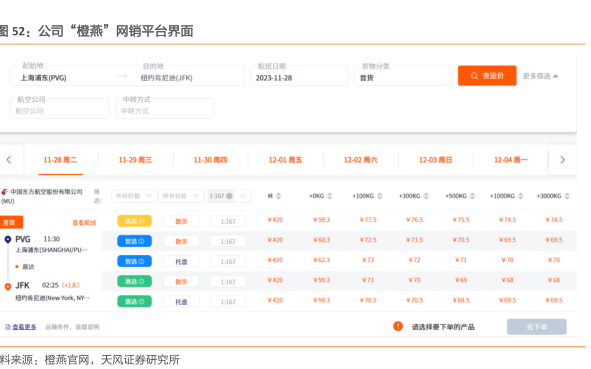
Task: Click the arrow between origin and destination
Action: 121,76
